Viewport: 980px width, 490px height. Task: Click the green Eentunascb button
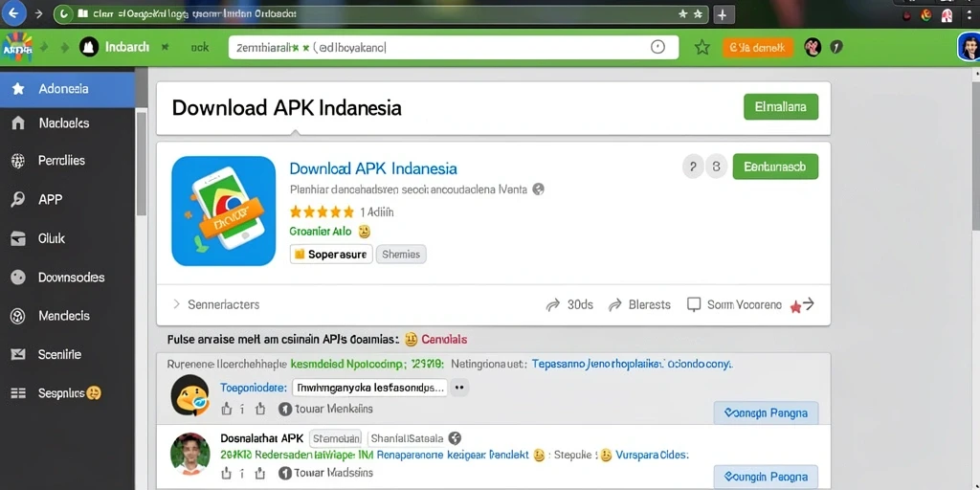click(x=775, y=167)
